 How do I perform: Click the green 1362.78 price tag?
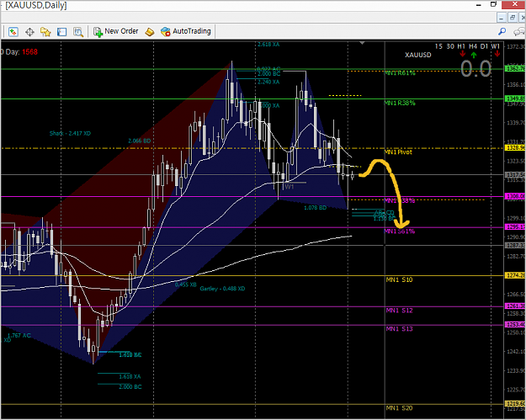[515, 68]
